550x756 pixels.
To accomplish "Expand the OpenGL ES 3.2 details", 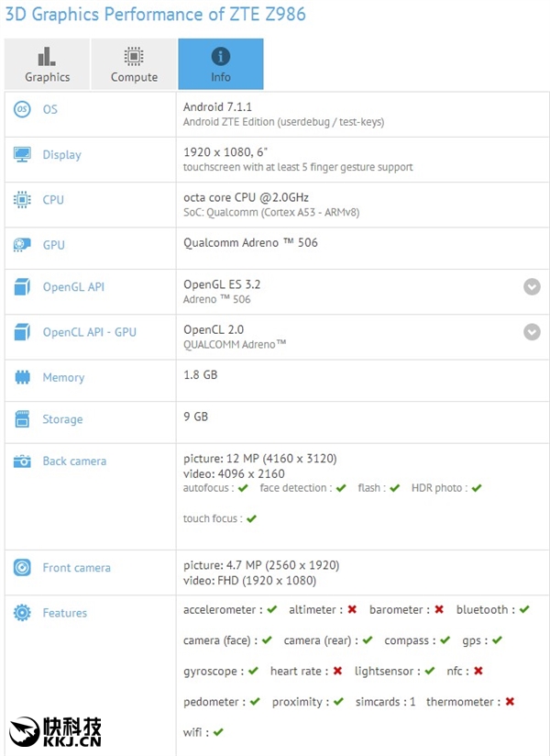I will (532, 287).
